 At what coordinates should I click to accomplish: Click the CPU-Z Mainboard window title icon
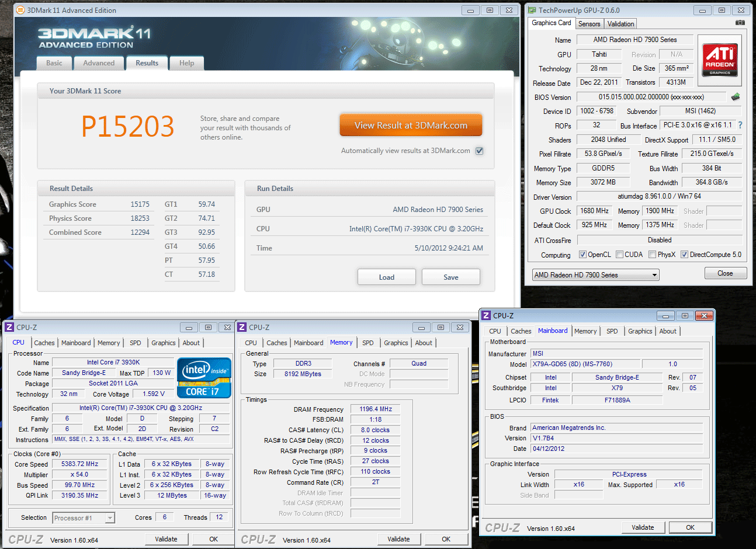coord(486,315)
